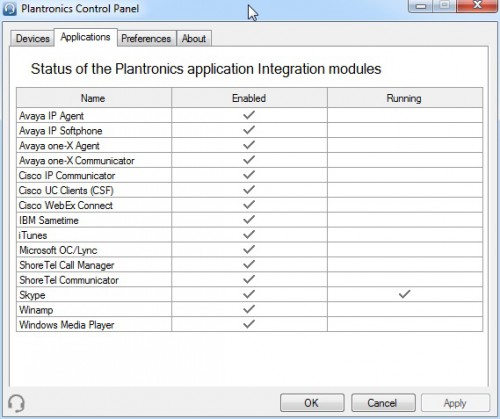500x419 pixels.
Task: Select the 'Avaya IP Agent' row name
Action: click(51, 116)
